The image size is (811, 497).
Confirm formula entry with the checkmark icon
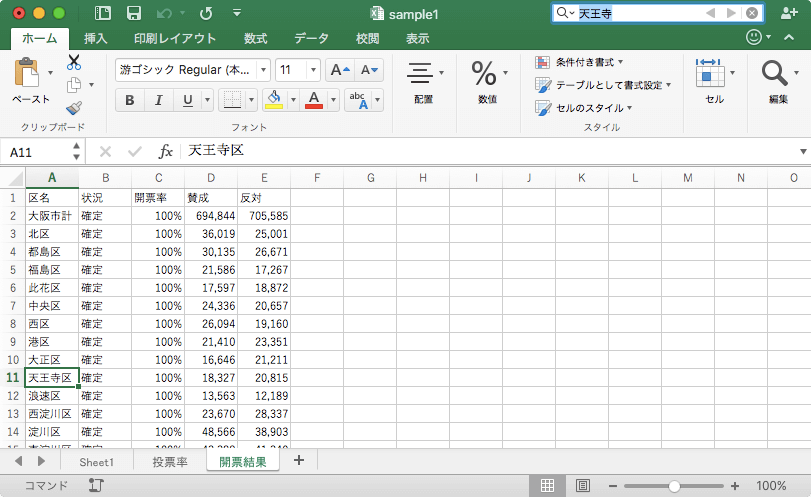[135, 152]
